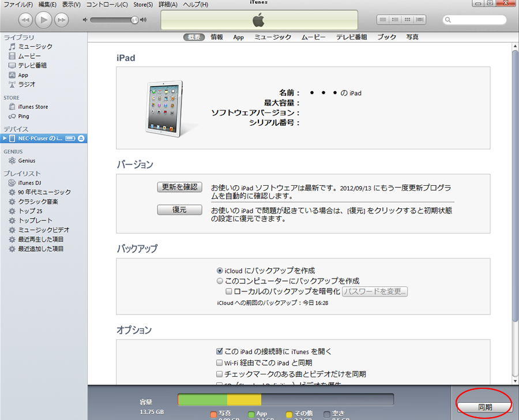Screen dimensions: 519x420
Task: Switch to the ミュージック tab
Action: tap(273, 37)
